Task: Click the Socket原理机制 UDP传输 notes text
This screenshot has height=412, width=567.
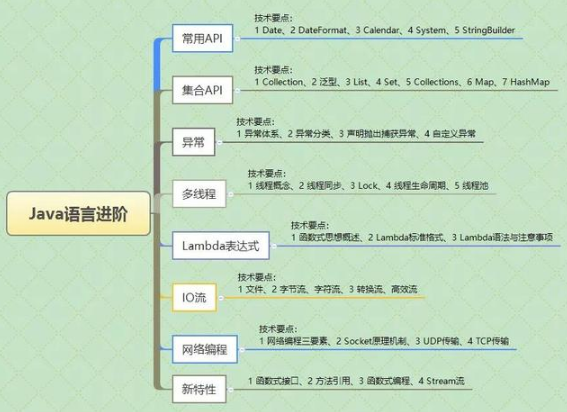Action: pos(384,341)
